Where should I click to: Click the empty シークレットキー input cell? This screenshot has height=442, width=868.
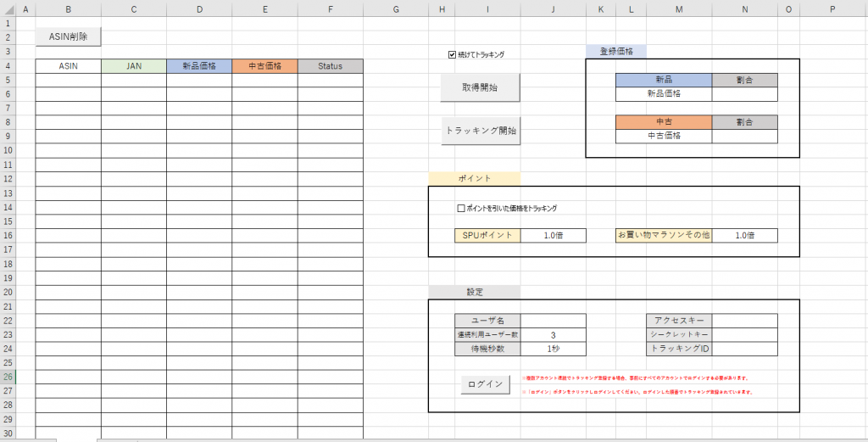pos(744,335)
